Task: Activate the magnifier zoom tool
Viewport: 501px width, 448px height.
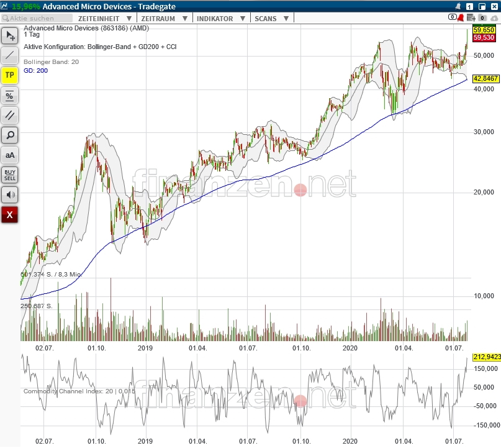Action: (x=9, y=135)
